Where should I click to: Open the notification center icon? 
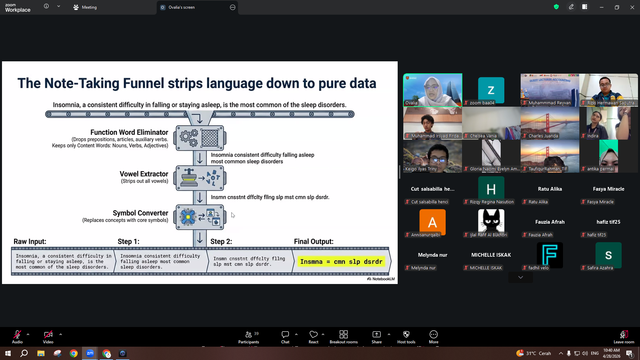pos(630,353)
